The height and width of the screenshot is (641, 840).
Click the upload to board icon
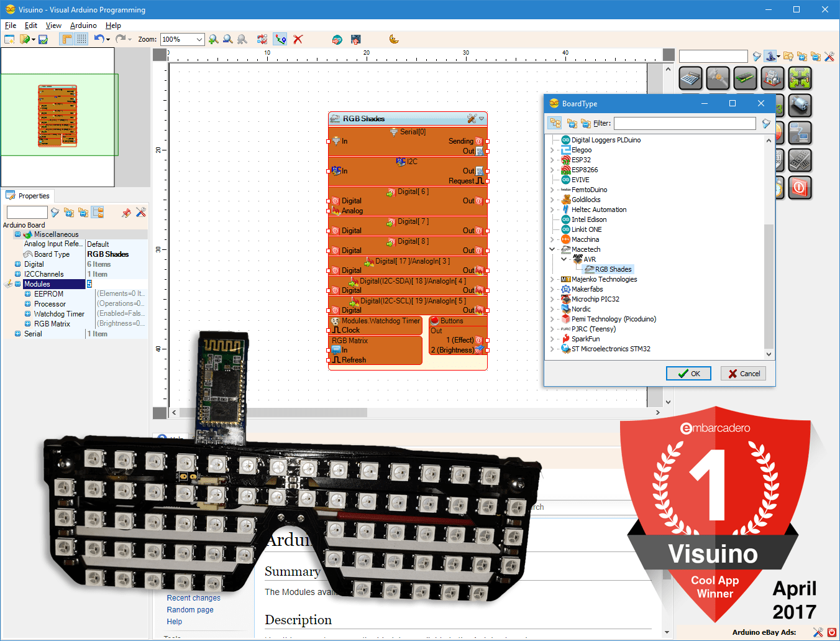[x=355, y=39]
